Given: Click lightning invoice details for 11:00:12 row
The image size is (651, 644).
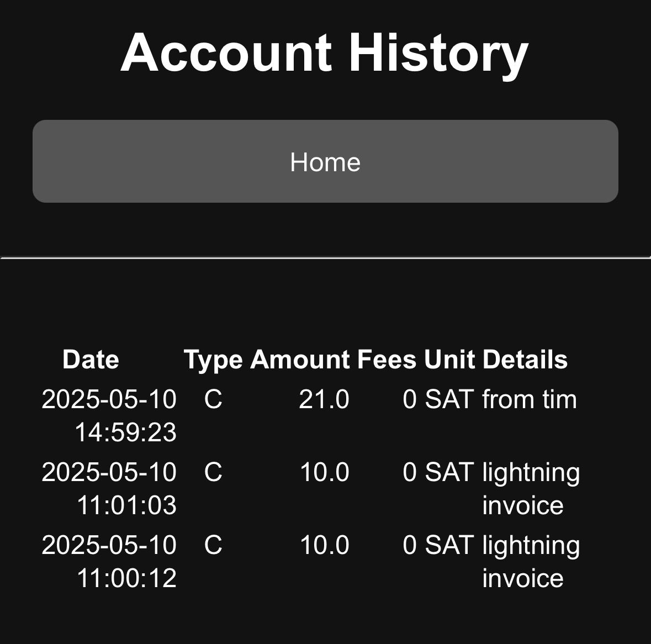Looking at the screenshot, I should (531, 561).
